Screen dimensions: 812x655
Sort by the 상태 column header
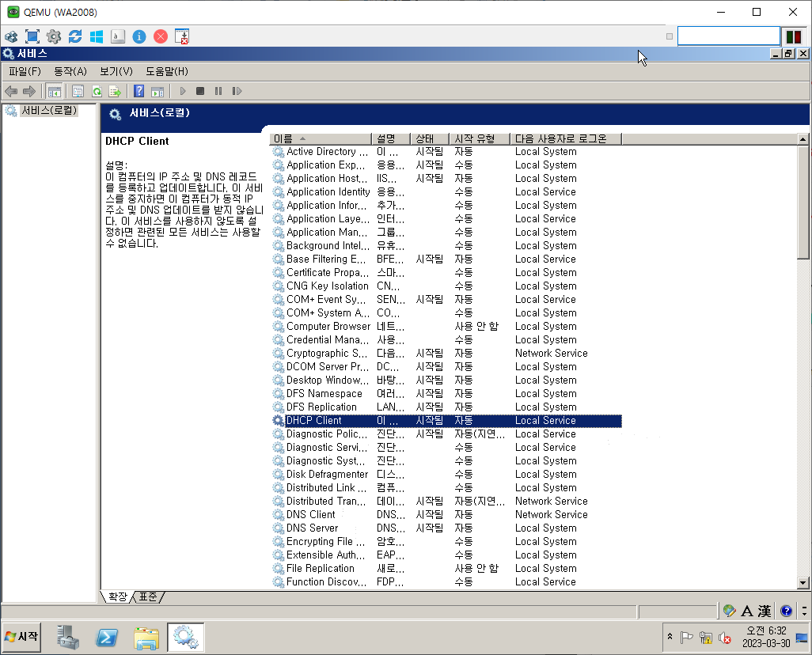tap(430, 138)
